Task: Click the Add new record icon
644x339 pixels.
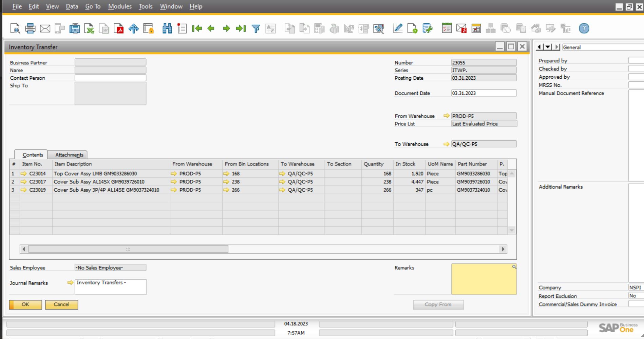Action: [182, 28]
